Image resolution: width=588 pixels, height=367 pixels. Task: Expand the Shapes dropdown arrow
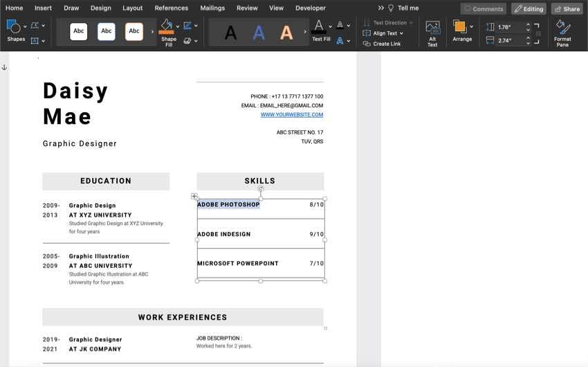pyautogui.click(x=25, y=26)
